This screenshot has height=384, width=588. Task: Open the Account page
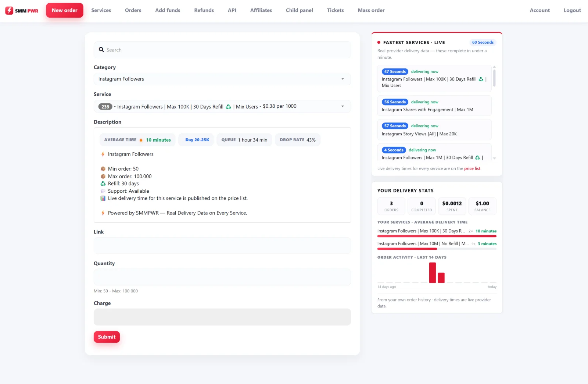540,10
